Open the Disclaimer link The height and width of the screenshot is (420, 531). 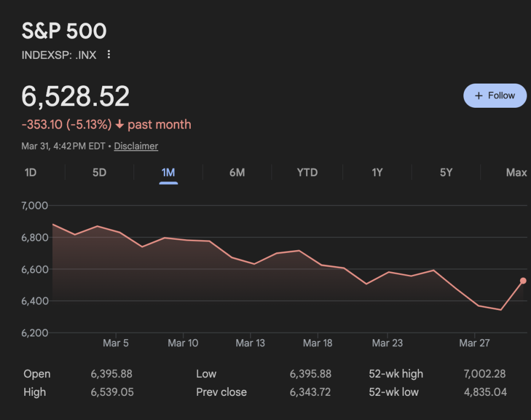(136, 146)
